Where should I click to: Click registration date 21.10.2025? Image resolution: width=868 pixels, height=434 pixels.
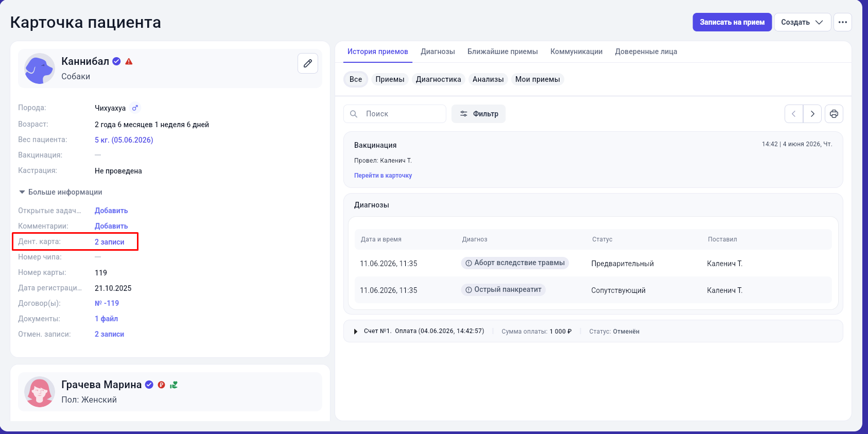coord(113,288)
